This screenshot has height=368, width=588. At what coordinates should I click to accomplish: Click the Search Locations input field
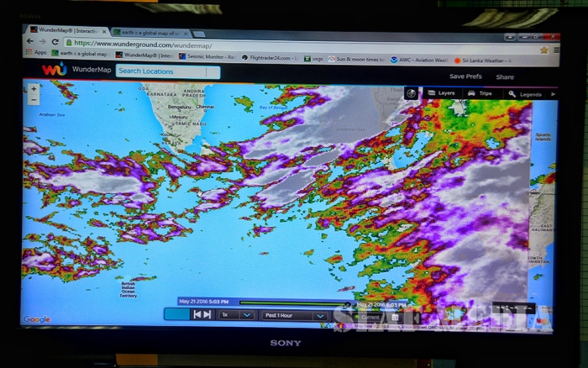(167, 71)
